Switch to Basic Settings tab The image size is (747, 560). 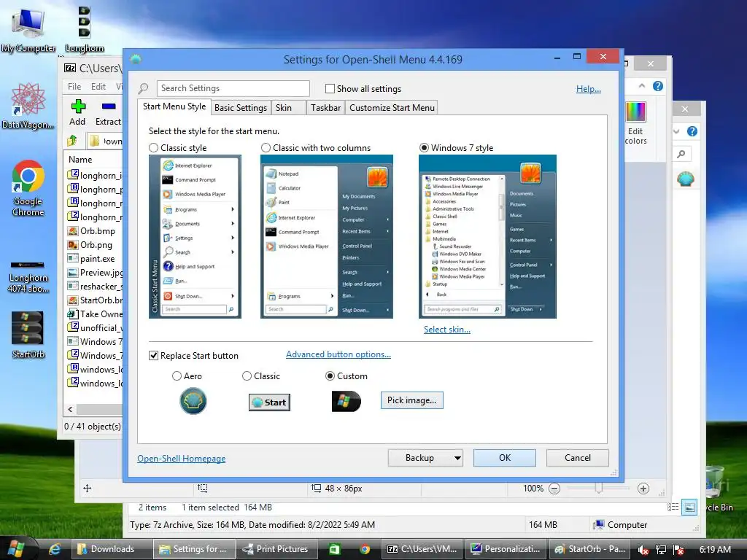click(x=241, y=108)
